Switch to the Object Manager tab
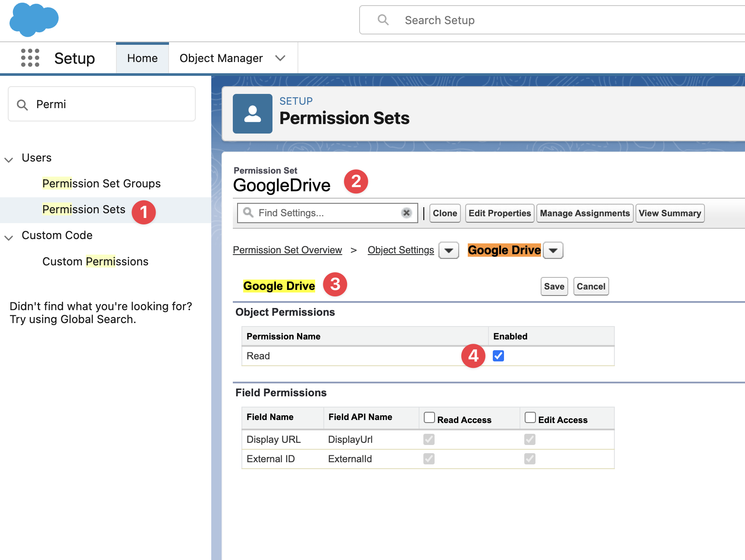745x560 pixels. tap(221, 58)
